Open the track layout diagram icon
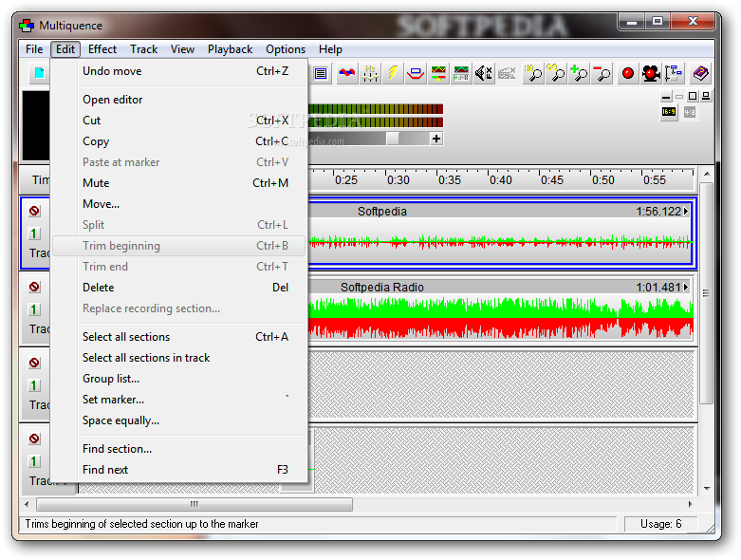Viewport: 741px width, 560px height. point(674,73)
